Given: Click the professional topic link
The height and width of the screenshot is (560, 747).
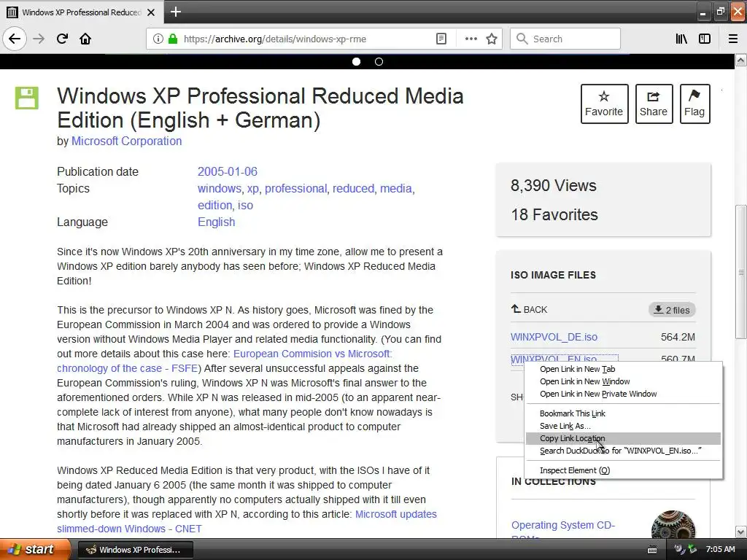Looking at the screenshot, I should point(296,189).
